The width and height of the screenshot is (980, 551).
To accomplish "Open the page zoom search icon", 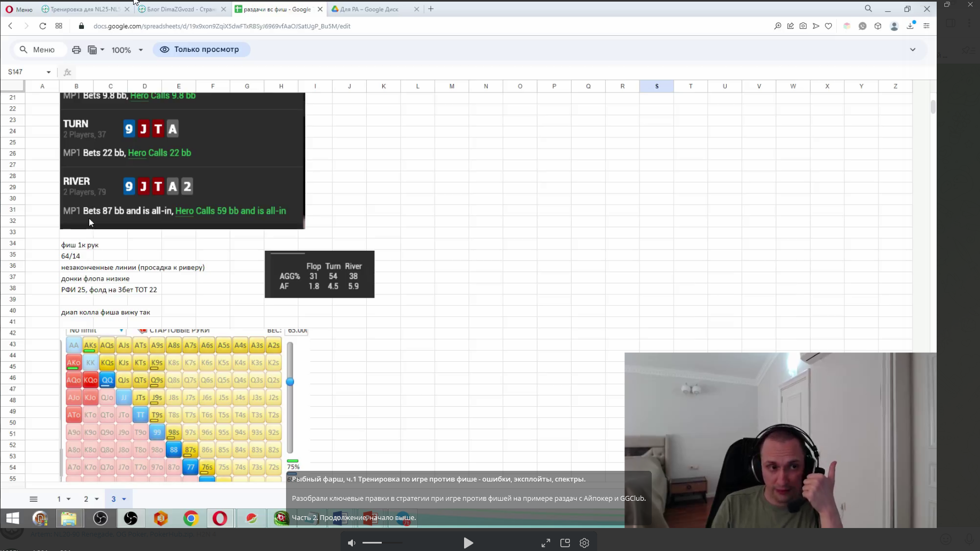I will (x=777, y=26).
